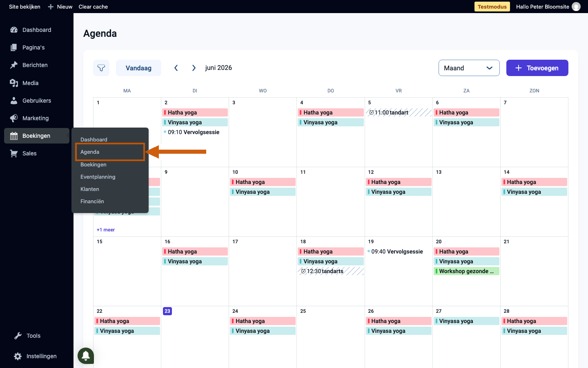Click the notification bell icon
The width and height of the screenshot is (588, 368).
coord(86,355)
